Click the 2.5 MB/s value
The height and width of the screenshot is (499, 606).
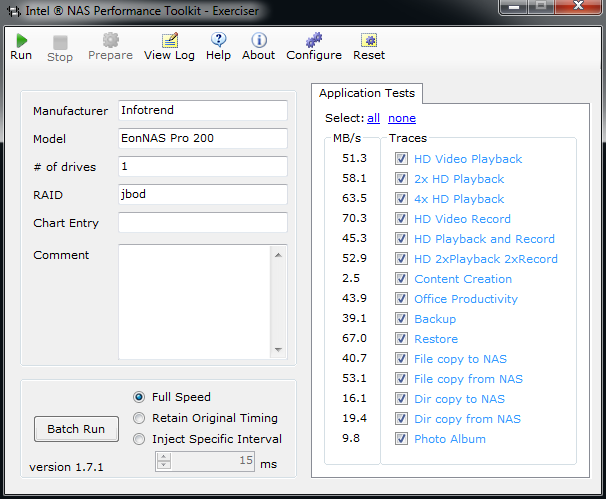tap(351, 278)
